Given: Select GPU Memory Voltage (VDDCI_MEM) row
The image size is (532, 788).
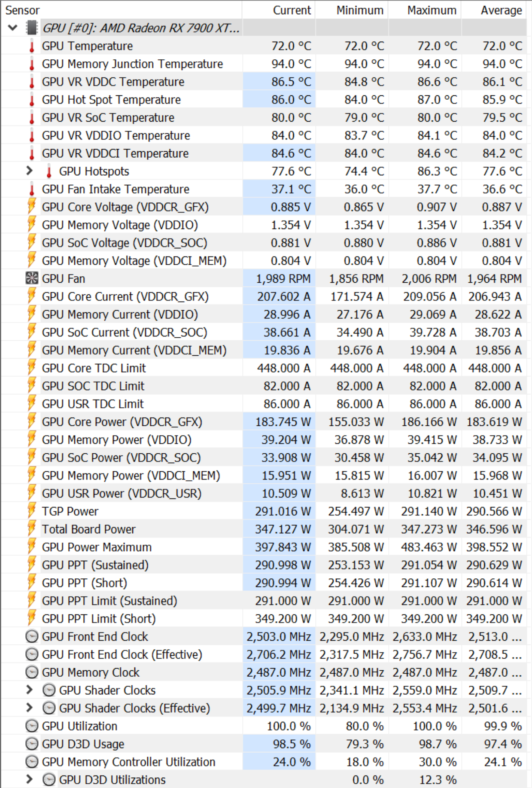Looking at the screenshot, I should pos(264,261).
